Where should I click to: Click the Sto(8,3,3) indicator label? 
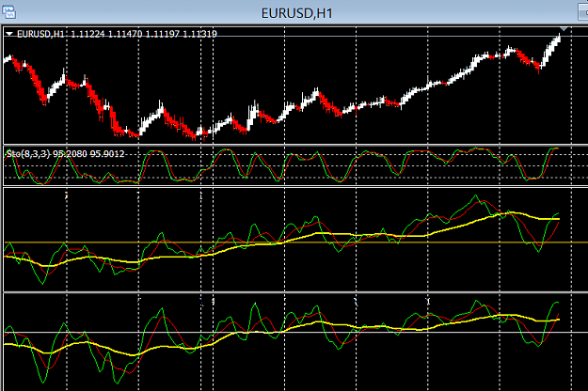click(66, 153)
